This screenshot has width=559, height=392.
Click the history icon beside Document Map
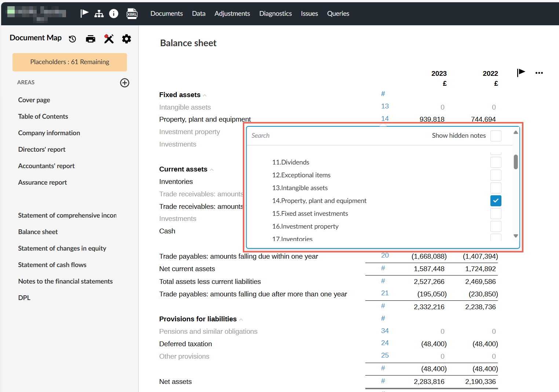point(73,39)
